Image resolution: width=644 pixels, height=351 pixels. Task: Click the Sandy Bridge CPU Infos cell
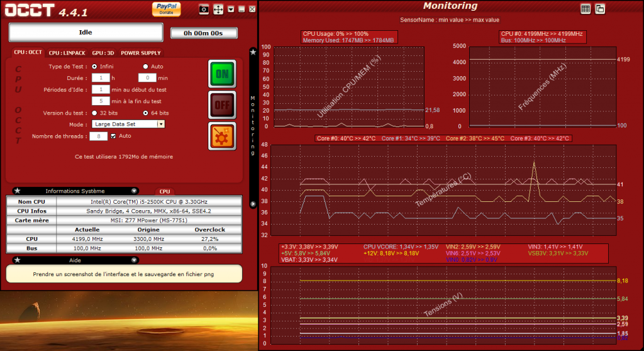149,211
